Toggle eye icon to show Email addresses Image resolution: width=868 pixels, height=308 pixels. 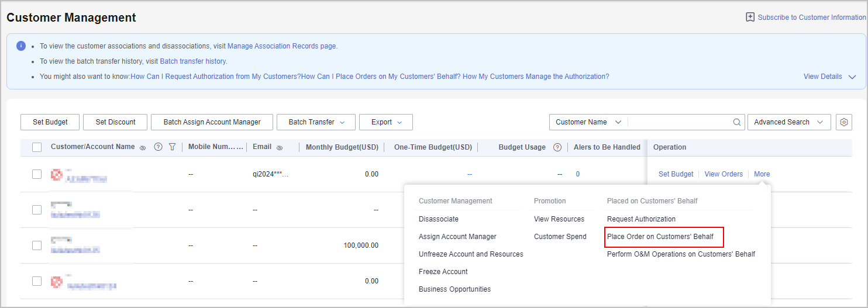[280, 148]
